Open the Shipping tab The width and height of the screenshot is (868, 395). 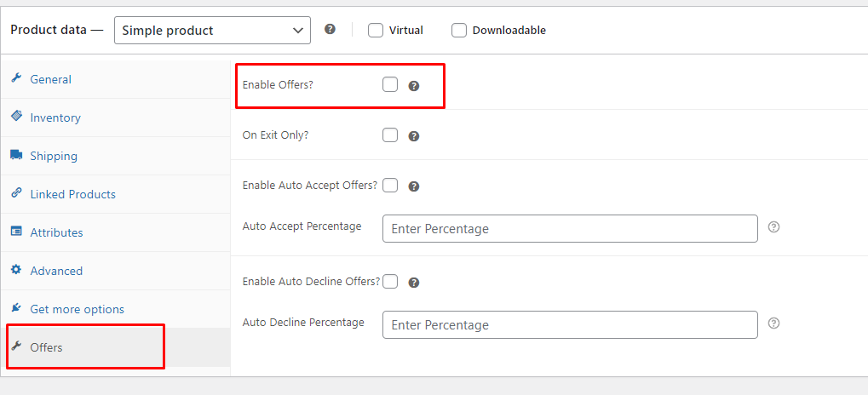tap(115, 156)
